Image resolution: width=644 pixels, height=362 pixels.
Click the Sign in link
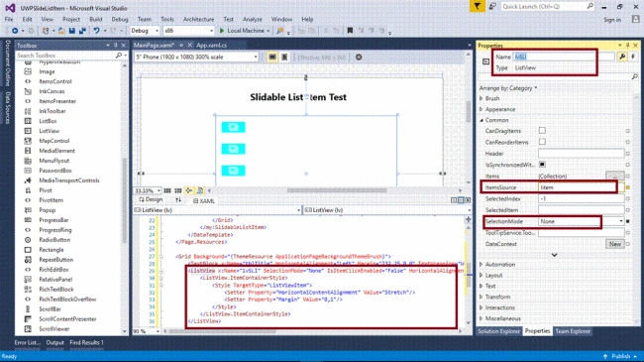coord(612,20)
